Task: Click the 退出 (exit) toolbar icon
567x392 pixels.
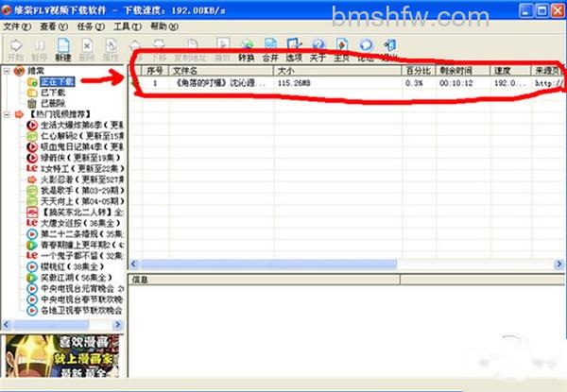Action: [389, 45]
